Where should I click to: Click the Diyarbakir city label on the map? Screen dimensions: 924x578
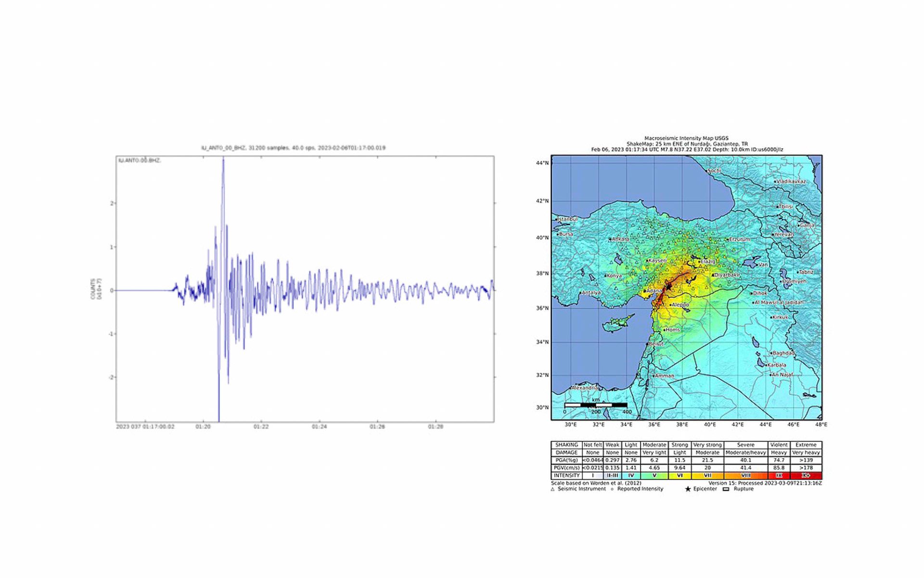(727, 275)
